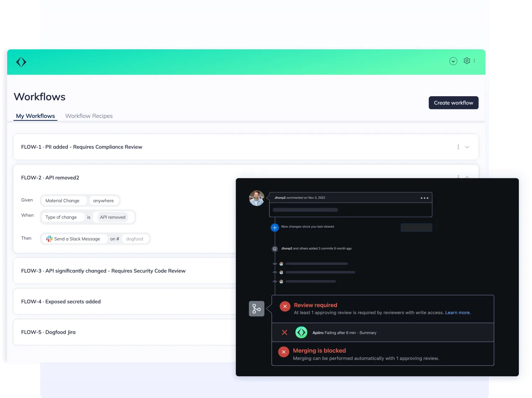The image size is (532, 398).
Task: Expand the FLOW-1 Compliance Review workflow
Action: 467,147
